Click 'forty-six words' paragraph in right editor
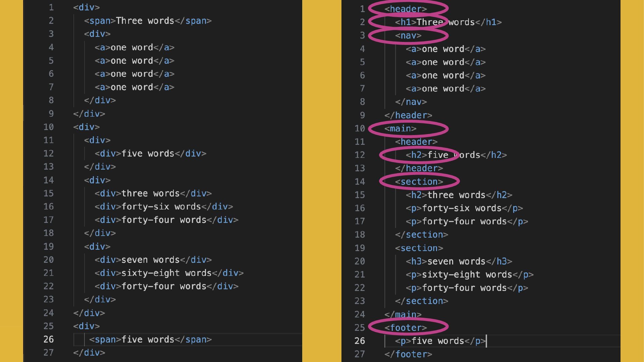The height and width of the screenshot is (362, 644). tap(464, 208)
